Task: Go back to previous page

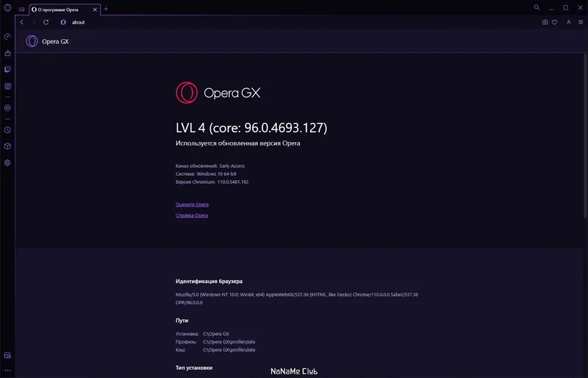Action: (x=22, y=22)
